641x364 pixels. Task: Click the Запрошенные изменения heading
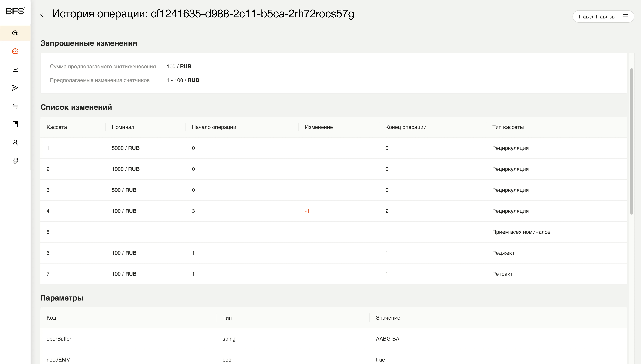pos(89,43)
